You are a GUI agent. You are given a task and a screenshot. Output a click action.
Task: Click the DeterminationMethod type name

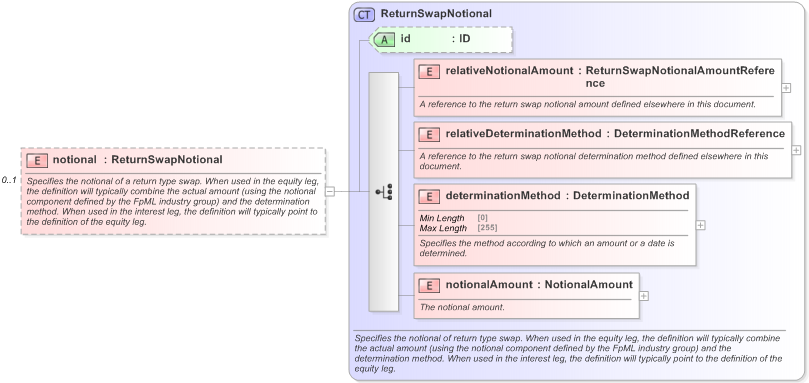tap(631, 196)
